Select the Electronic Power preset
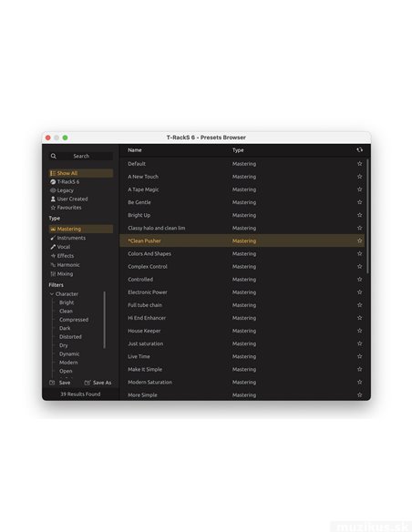The image size is (412, 532). pos(148,292)
